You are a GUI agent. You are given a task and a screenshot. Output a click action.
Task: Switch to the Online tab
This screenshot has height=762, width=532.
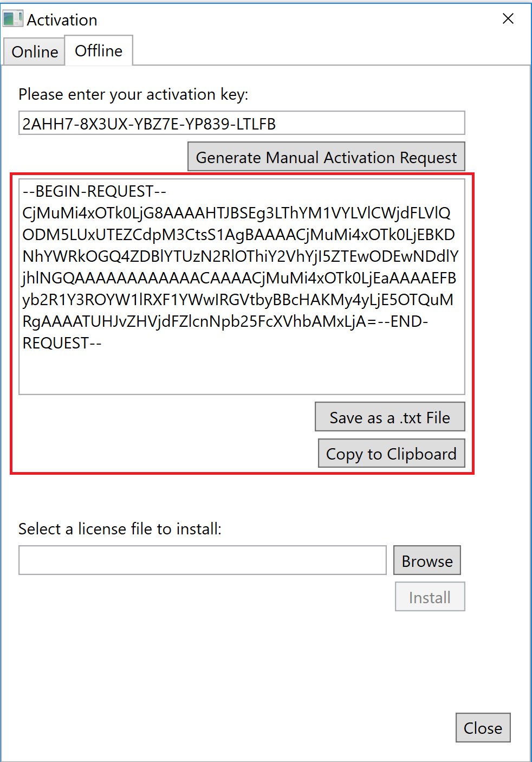(34, 51)
